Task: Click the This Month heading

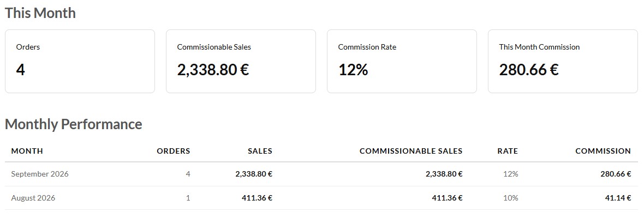Action: 40,13
